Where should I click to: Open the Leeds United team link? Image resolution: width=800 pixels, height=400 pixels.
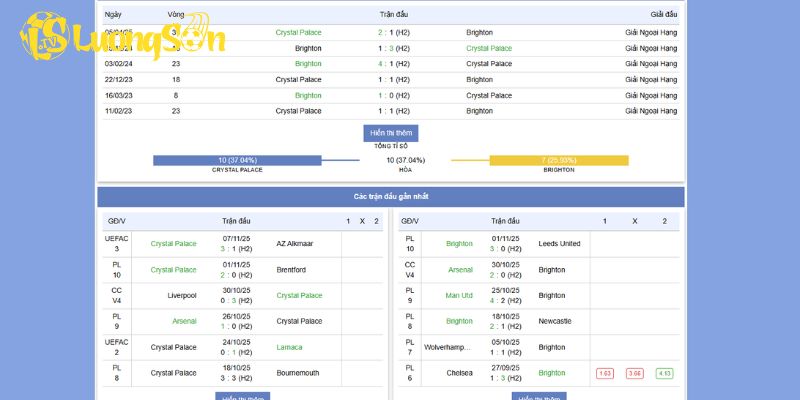[559, 243]
